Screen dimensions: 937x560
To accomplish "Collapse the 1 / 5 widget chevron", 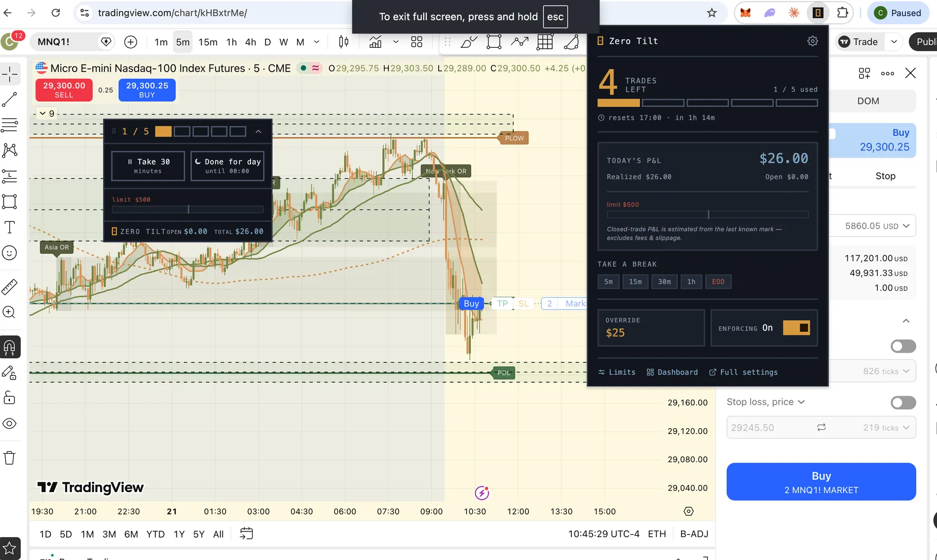I will click(x=258, y=132).
